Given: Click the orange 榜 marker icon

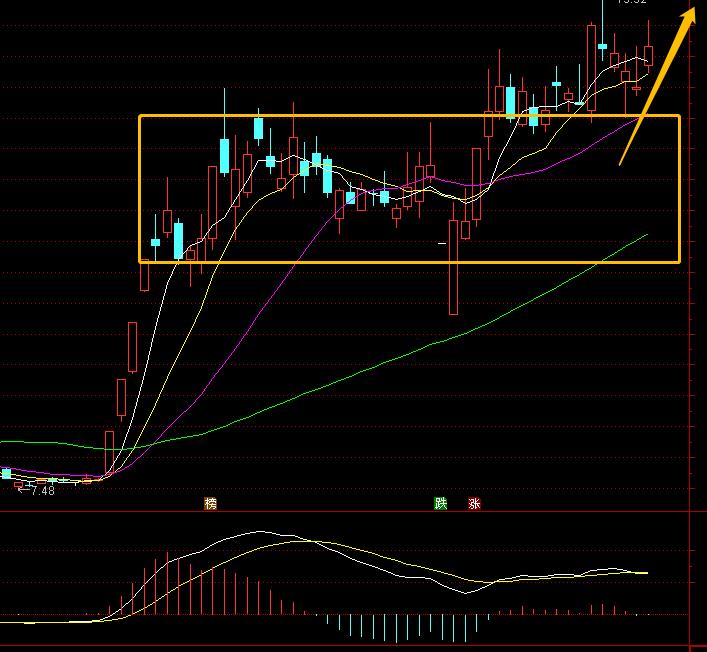Looking at the screenshot, I should (211, 503).
